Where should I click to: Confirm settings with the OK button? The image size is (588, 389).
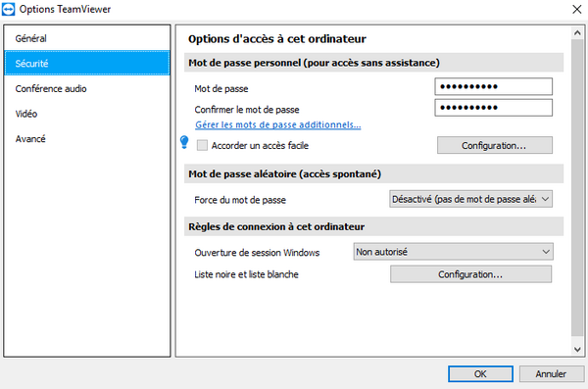click(x=480, y=373)
